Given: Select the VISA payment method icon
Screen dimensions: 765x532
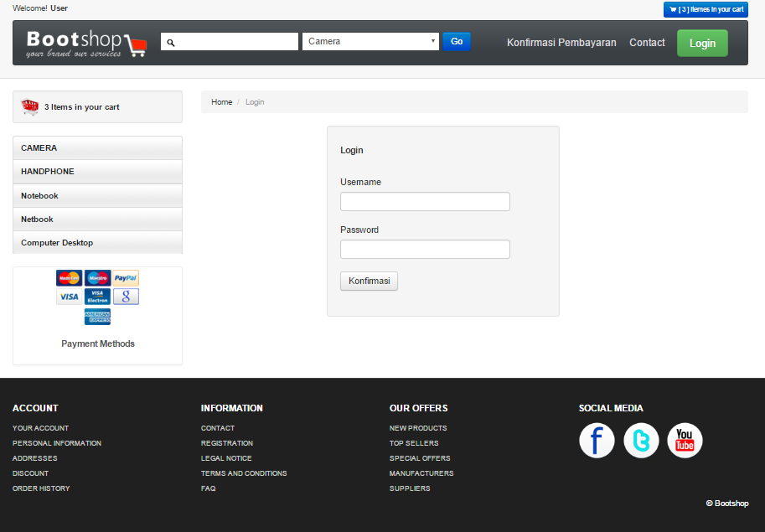Looking at the screenshot, I should (x=69, y=296).
